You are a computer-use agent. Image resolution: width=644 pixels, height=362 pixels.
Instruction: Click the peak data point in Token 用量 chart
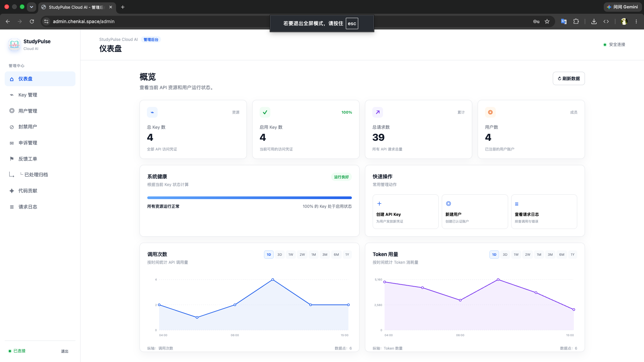(x=498, y=280)
